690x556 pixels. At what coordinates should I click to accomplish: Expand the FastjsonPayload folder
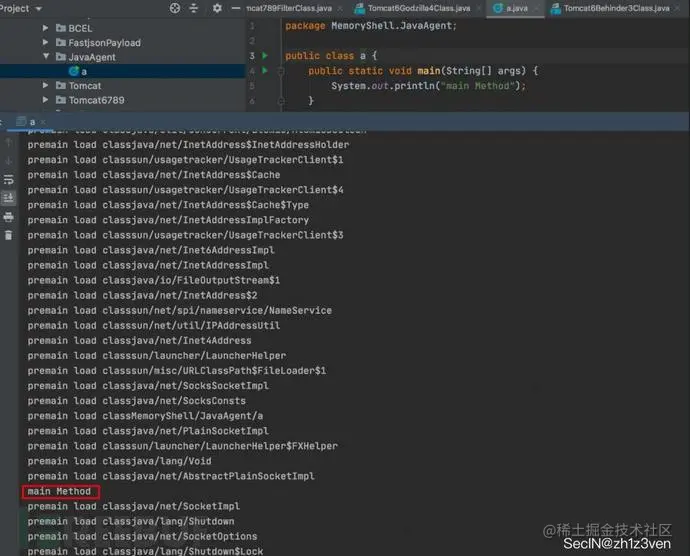45,42
